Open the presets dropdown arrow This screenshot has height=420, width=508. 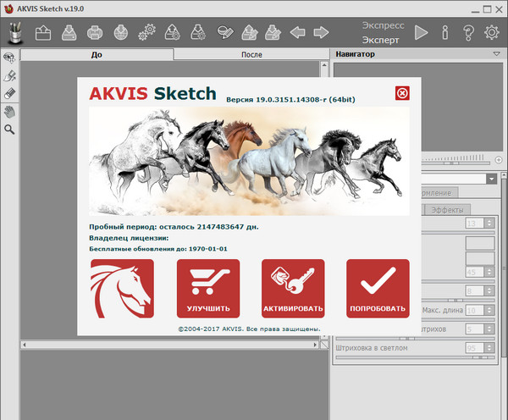point(491,179)
